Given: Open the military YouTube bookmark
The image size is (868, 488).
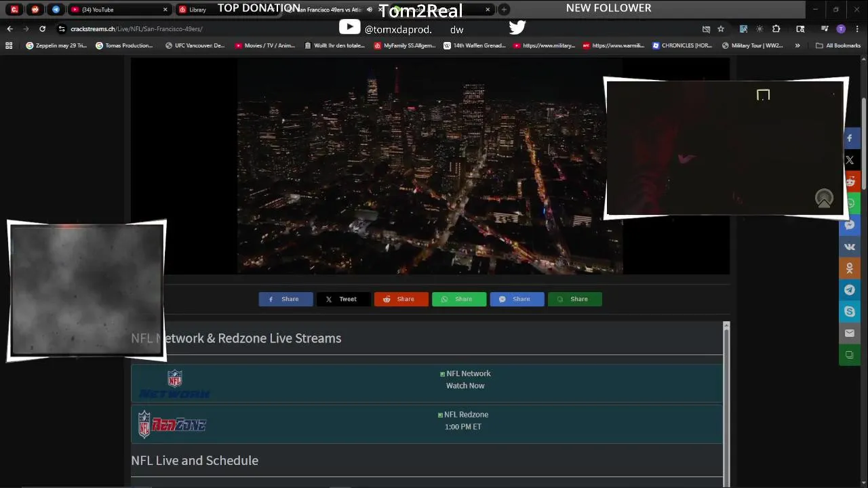Looking at the screenshot, I should coord(544,45).
